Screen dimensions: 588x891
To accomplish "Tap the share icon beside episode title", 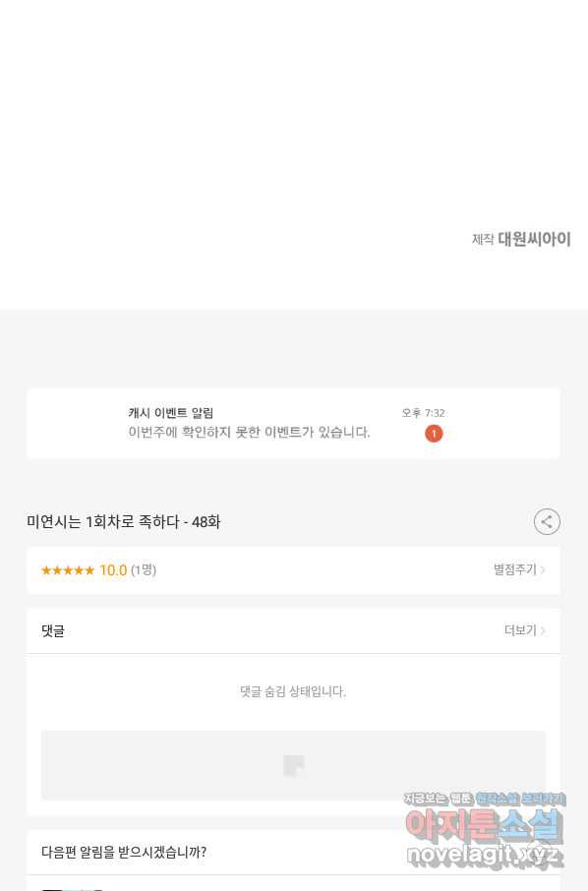I will pos(547,521).
